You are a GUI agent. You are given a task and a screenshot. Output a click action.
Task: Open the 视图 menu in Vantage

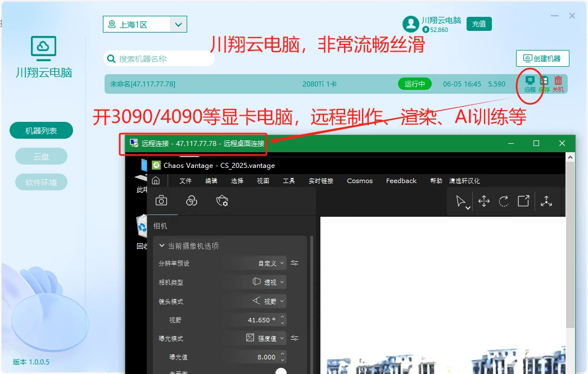[x=263, y=181]
